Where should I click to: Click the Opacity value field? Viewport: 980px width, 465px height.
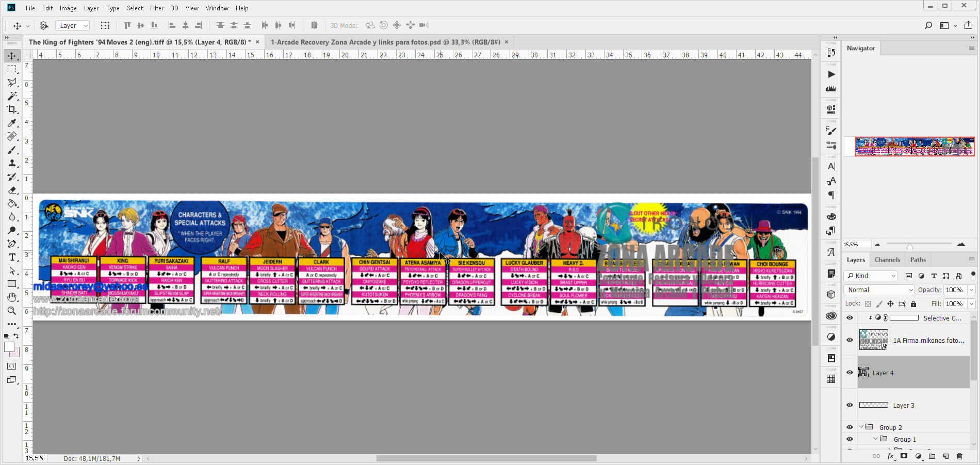coord(954,290)
